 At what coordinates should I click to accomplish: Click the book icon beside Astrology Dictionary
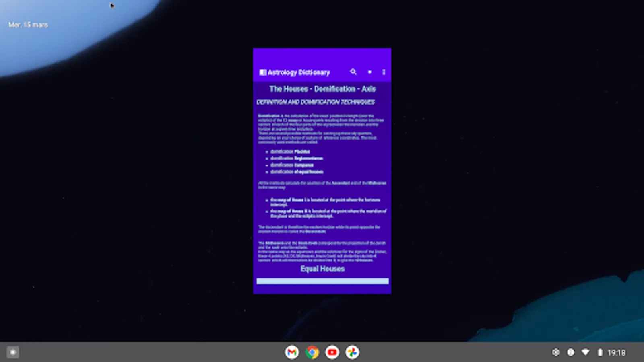coord(263,72)
